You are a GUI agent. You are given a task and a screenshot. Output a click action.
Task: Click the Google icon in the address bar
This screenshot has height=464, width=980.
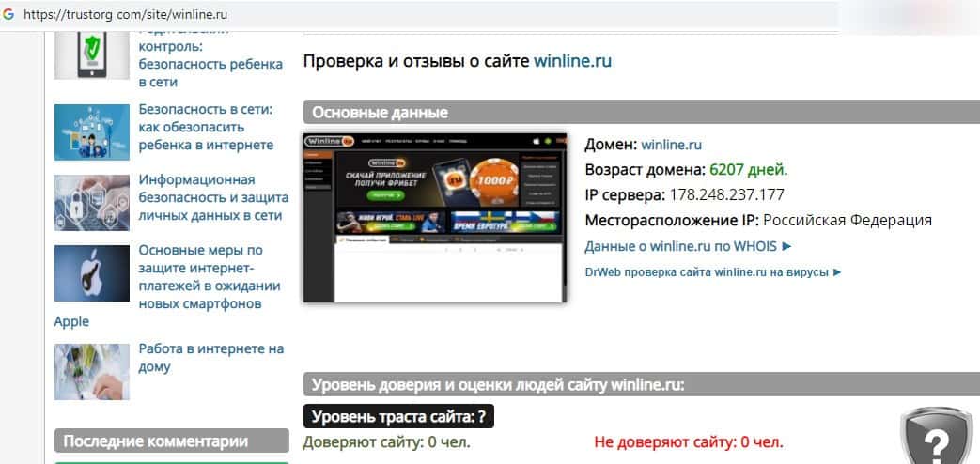point(8,14)
